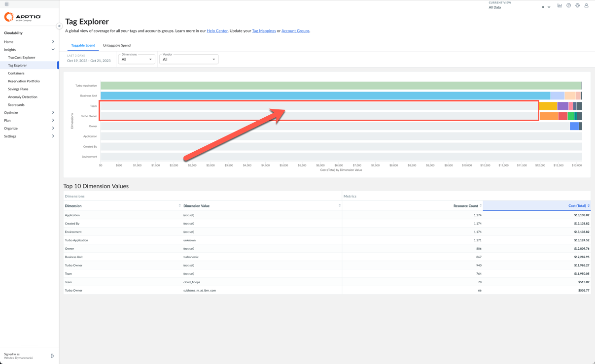The height and width of the screenshot is (364, 595).
Task: Follow the Account Groups link
Action: click(295, 31)
